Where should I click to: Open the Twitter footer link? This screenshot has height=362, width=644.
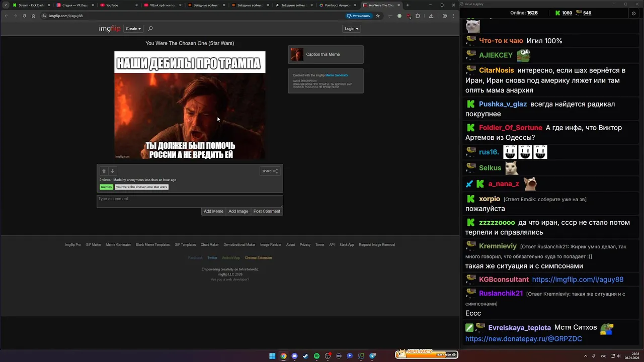click(x=212, y=258)
